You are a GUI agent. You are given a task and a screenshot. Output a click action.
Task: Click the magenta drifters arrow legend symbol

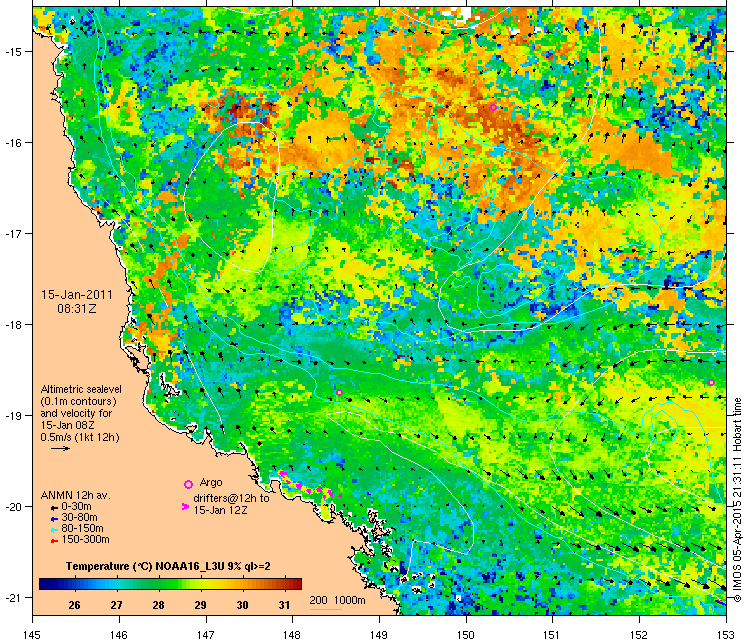tap(185, 506)
